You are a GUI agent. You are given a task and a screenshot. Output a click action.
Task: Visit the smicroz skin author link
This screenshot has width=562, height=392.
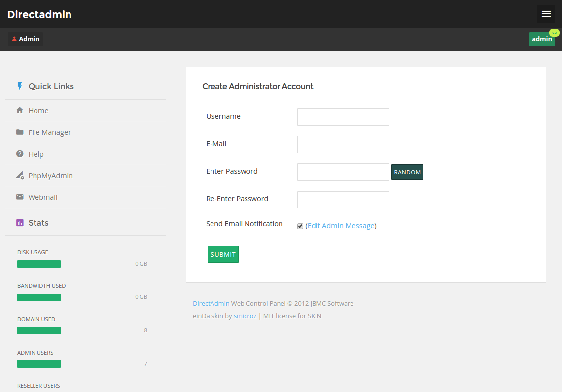245,316
